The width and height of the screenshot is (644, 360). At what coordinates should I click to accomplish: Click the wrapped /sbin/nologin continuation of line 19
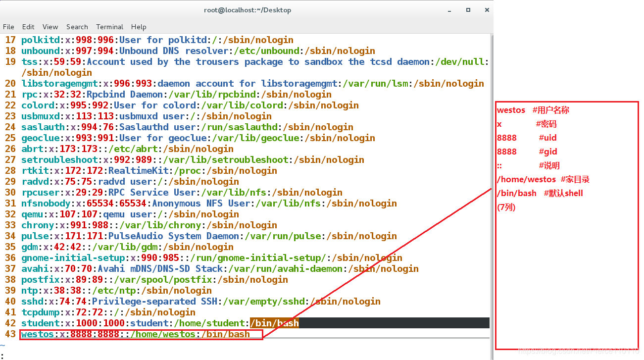tap(56, 73)
